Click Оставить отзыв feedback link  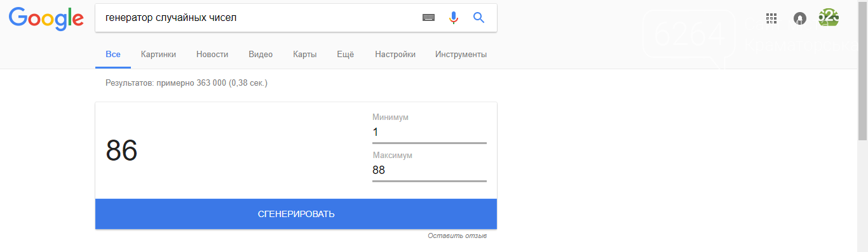pyautogui.click(x=458, y=236)
